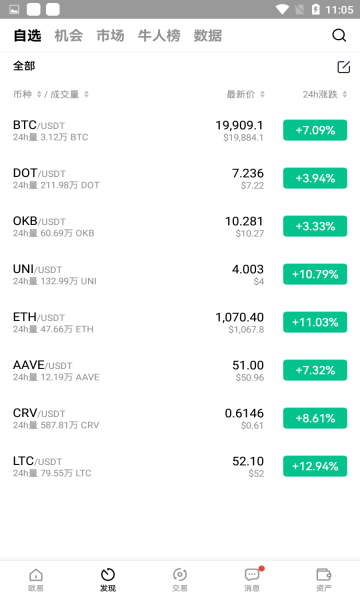This screenshot has width=360, height=600.
Task: Sort by 币种 column arrows
Action: coord(39,94)
